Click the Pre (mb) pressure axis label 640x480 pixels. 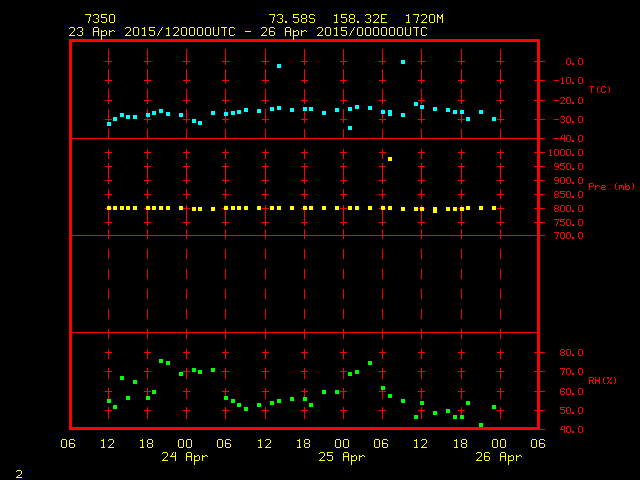tap(610, 187)
